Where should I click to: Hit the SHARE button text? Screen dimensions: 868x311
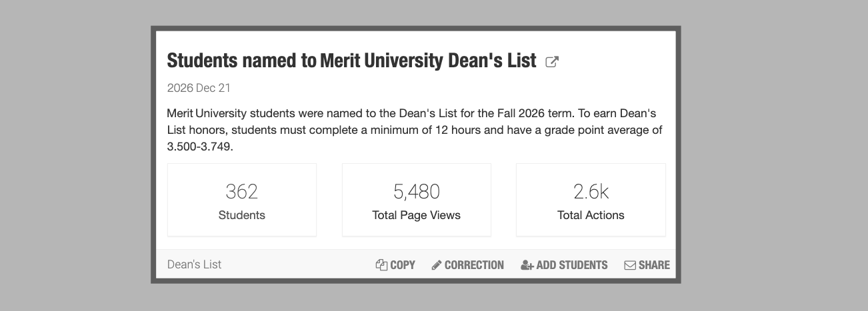[x=654, y=265]
